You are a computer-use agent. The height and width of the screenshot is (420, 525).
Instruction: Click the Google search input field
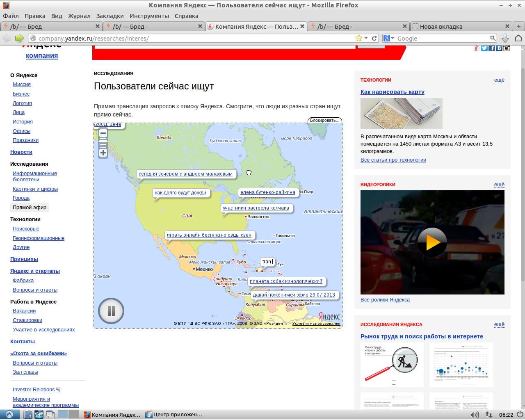pyautogui.click(x=443, y=38)
